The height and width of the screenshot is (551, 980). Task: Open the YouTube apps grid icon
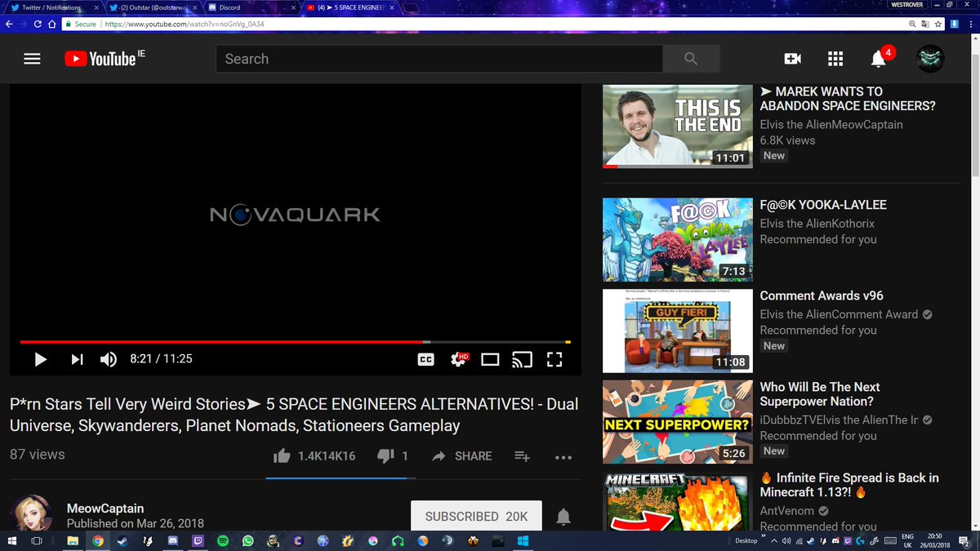[835, 59]
